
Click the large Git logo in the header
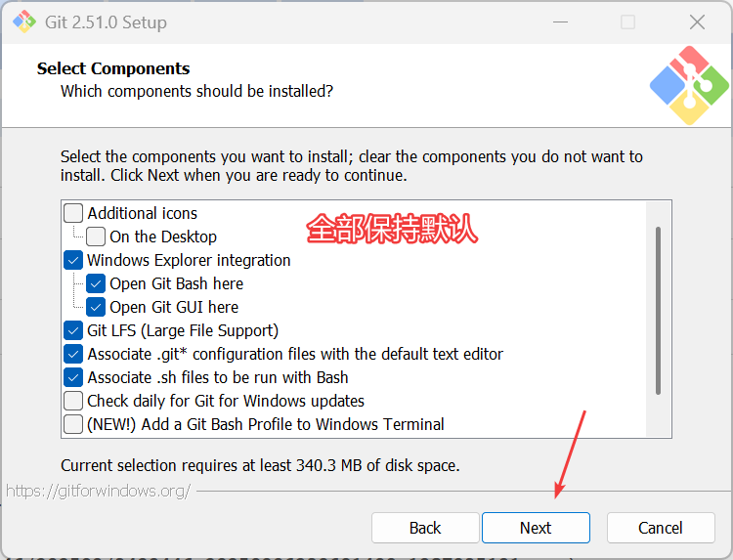[x=689, y=85]
